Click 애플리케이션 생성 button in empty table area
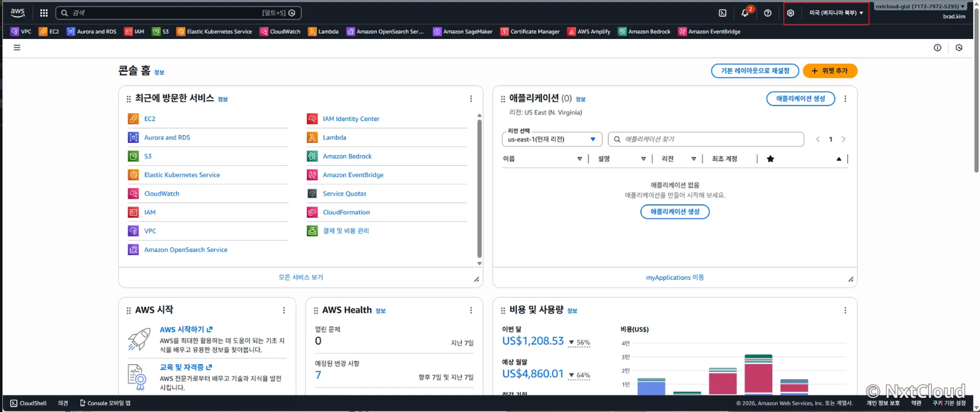Viewport: 980px width, 412px height. 675,211
